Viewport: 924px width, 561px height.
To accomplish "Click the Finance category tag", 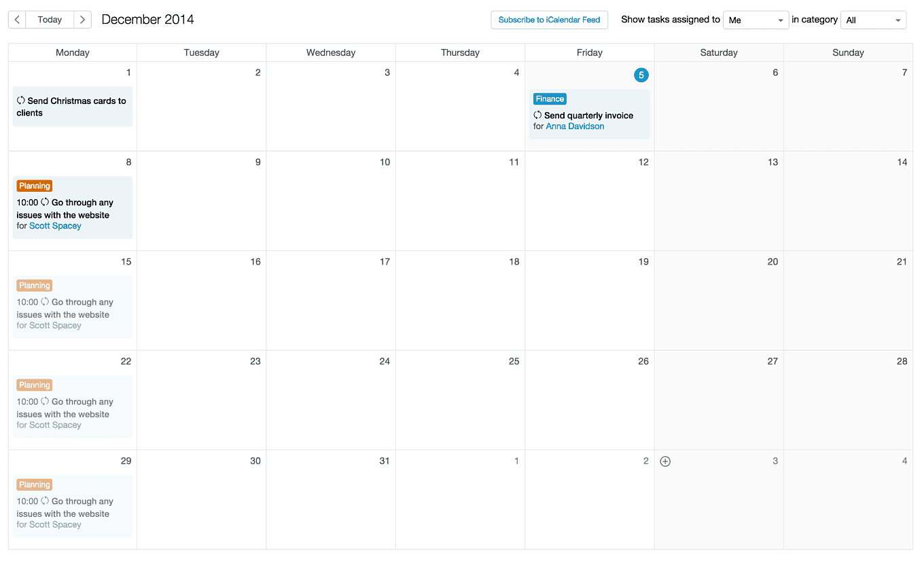I will pyautogui.click(x=550, y=99).
